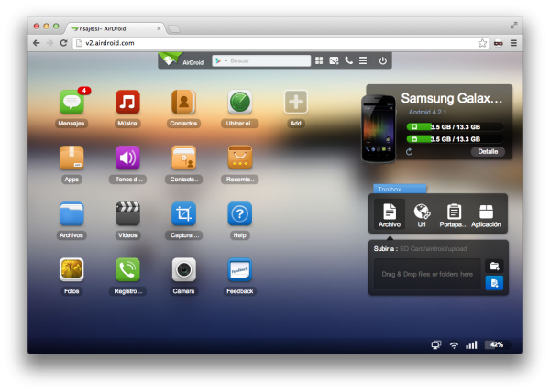Open the Cámara app icon
This screenshot has height=392, width=550.
(183, 270)
